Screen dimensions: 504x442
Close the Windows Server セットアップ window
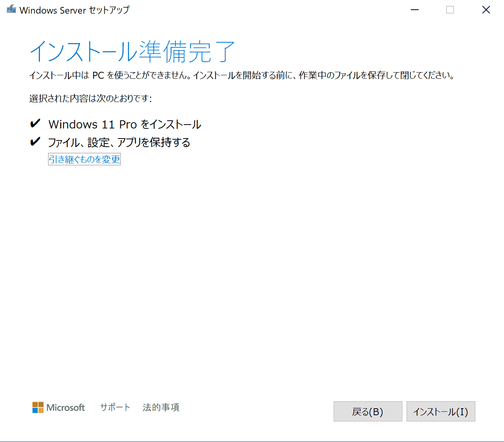click(486, 10)
